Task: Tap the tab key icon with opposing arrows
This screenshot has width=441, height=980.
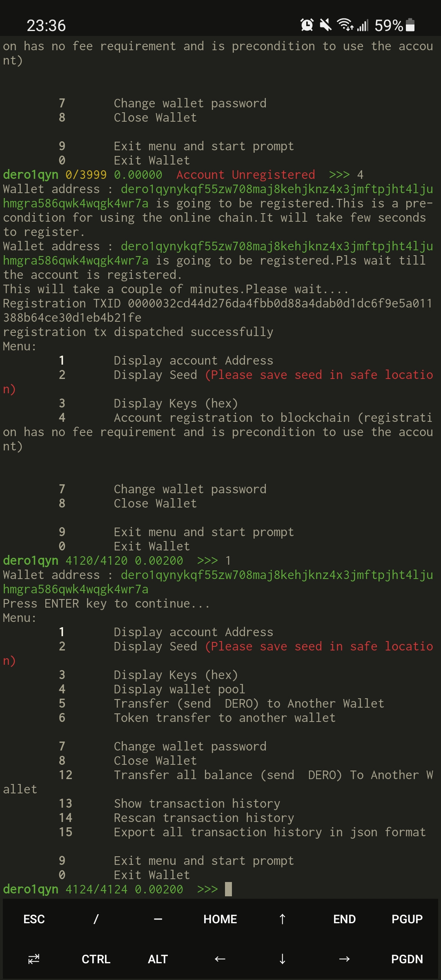Action: point(34,959)
